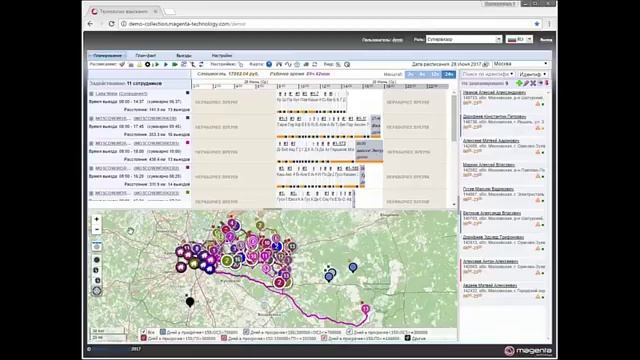640x360 pixels.
Task: Expand the Lada Vesta employee row
Action: pos(91,94)
